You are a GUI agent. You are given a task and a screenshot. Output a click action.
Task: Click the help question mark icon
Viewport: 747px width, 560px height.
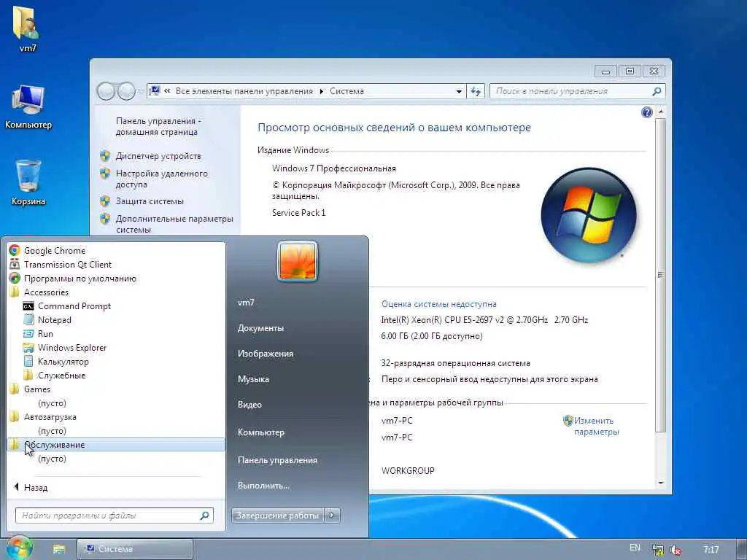click(646, 112)
